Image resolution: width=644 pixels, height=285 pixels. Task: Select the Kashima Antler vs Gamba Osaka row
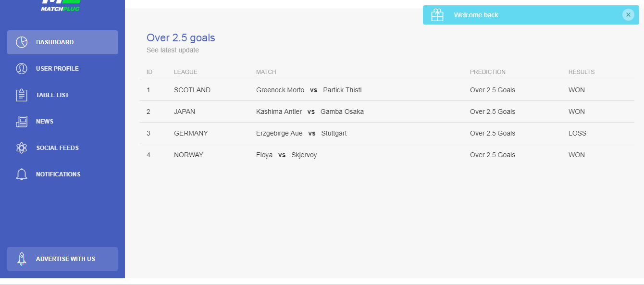coord(387,112)
